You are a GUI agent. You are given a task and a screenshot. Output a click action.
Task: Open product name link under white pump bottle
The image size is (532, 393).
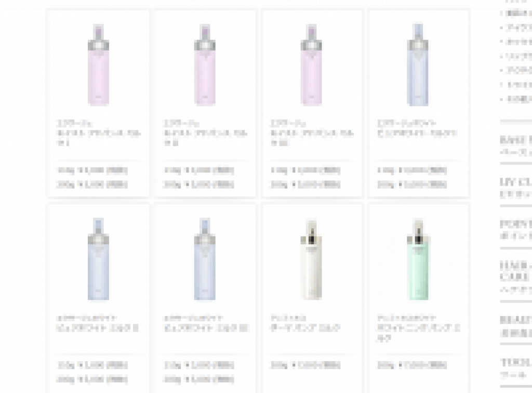[305, 323]
